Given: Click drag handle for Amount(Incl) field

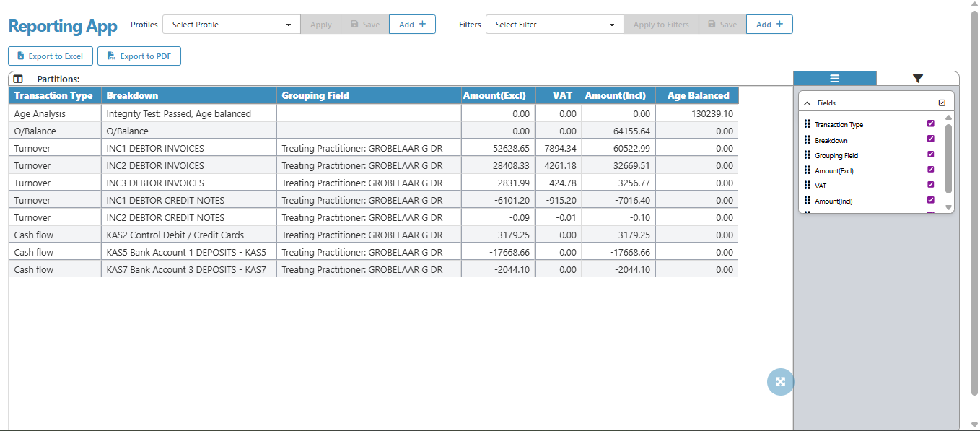Looking at the screenshot, I should tap(807, 201).
